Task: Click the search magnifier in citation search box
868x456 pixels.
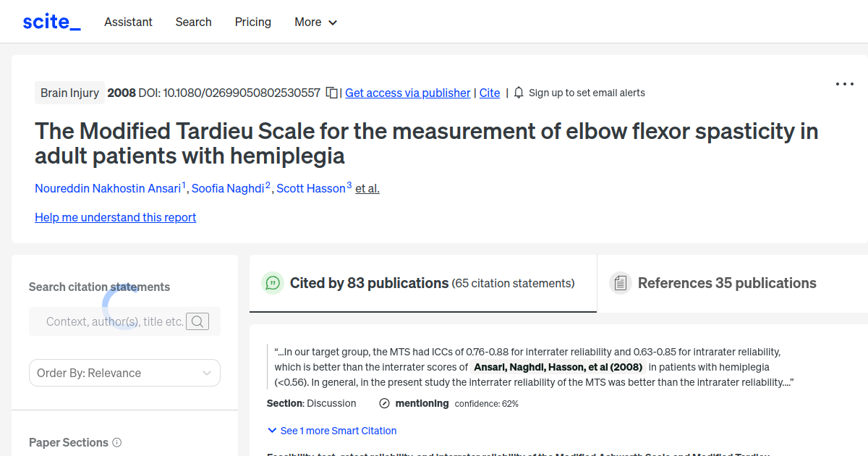Action: (197, 321)
